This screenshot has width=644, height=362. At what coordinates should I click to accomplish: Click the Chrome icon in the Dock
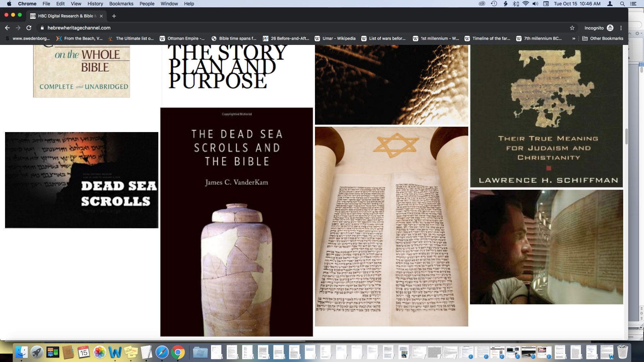(x=178, y=352)
